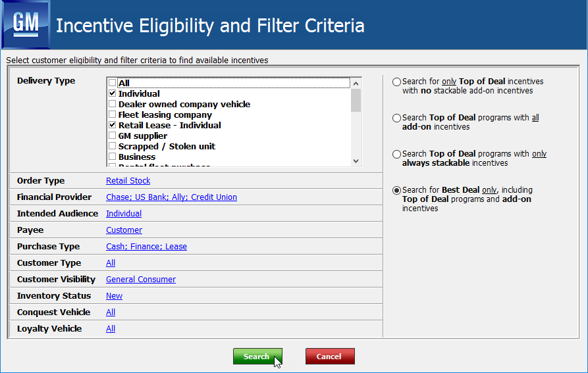Click the delivery list scroll down arrow
Viewport: 588px width, 373px height.
[x=356, y=161]
